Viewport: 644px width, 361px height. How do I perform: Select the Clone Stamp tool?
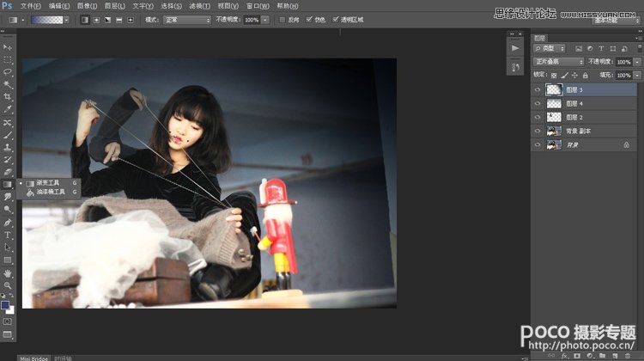(8, 147)
